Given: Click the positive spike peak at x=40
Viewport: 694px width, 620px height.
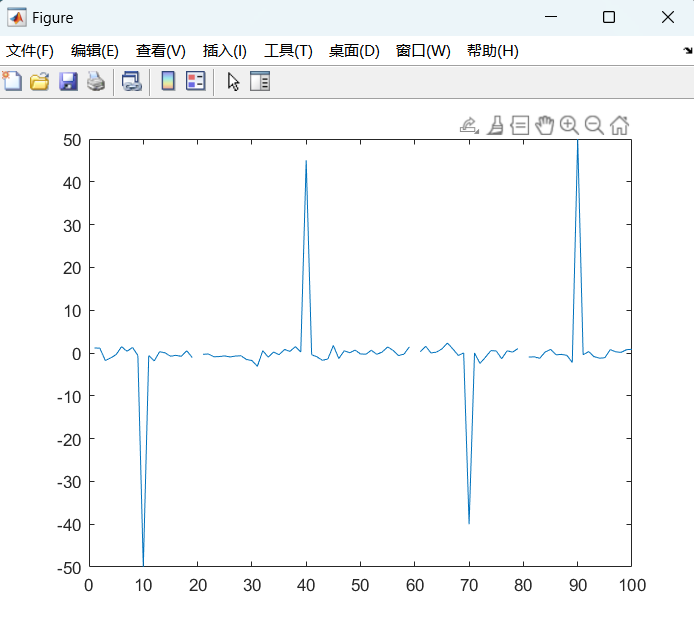Looking at the screenshot, I should [306, 161].
